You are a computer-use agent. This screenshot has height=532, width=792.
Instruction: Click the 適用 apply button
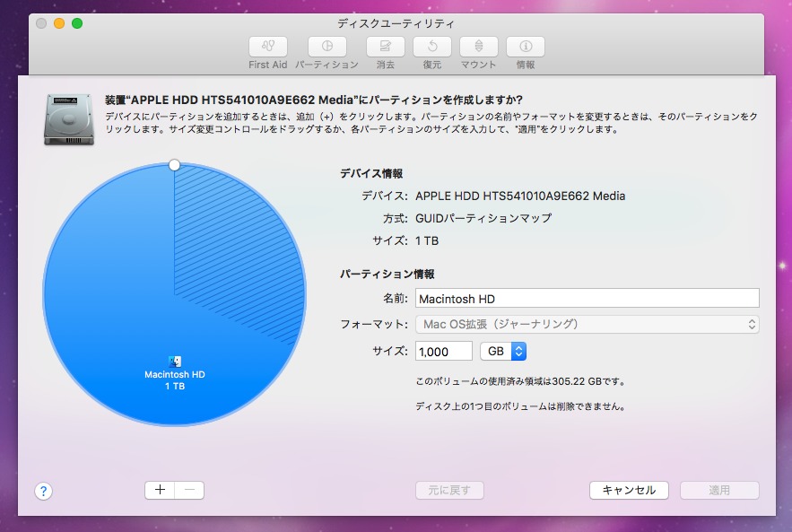pos(719,490)
